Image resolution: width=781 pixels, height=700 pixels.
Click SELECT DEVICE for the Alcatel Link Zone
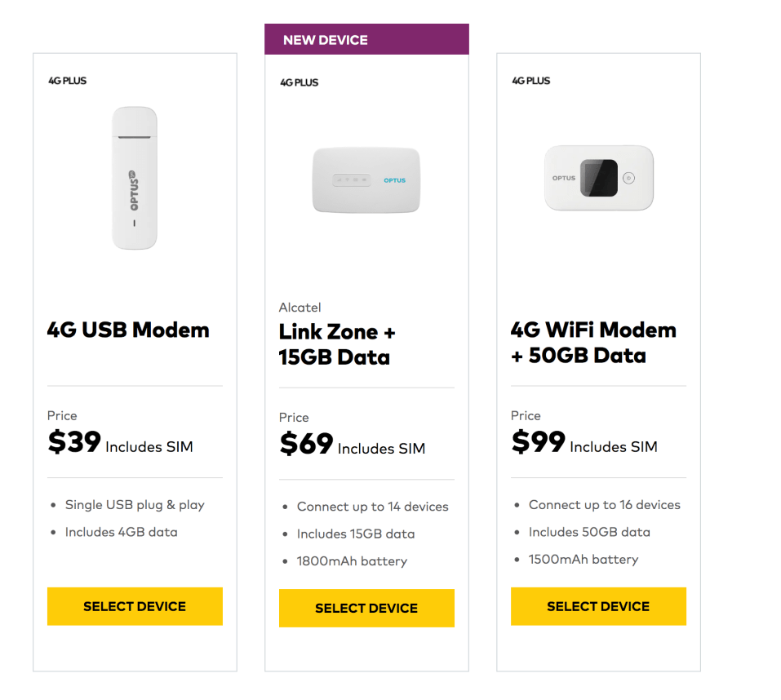[366, 608]
